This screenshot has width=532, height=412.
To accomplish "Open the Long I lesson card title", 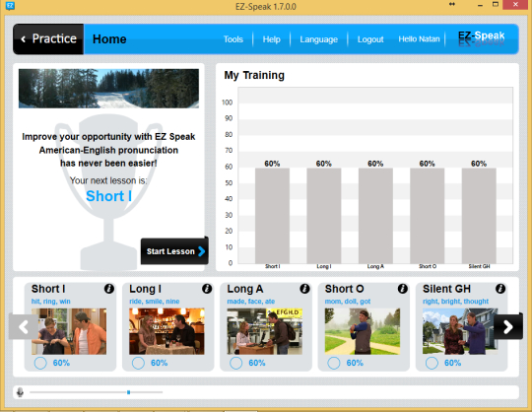I will [x=145, y=289].
